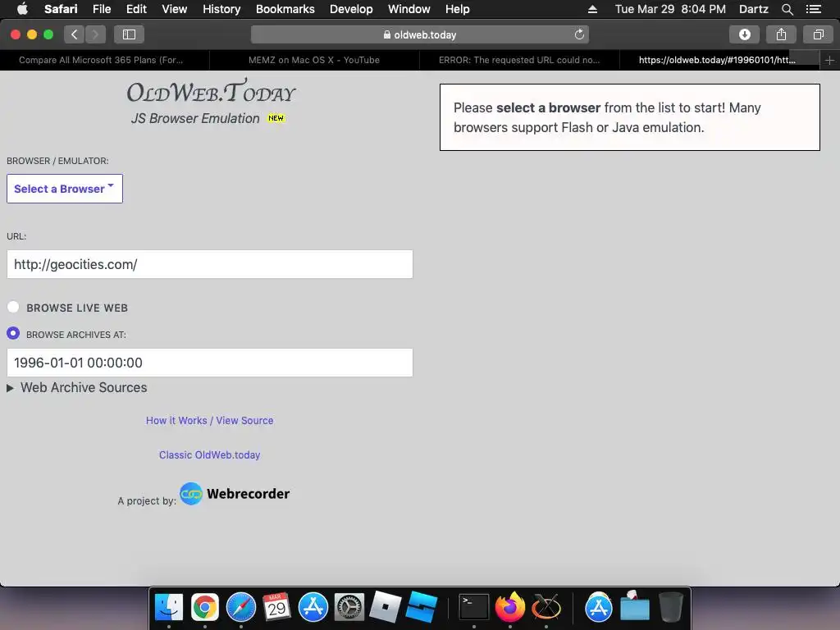Click the oldweb.today address bar

[x=419, y=34]
